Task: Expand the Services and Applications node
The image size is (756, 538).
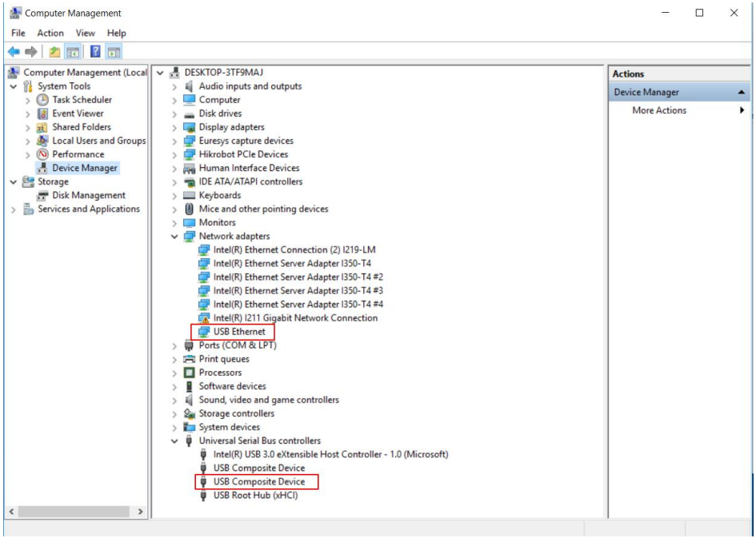Action: tap(14, 209)
